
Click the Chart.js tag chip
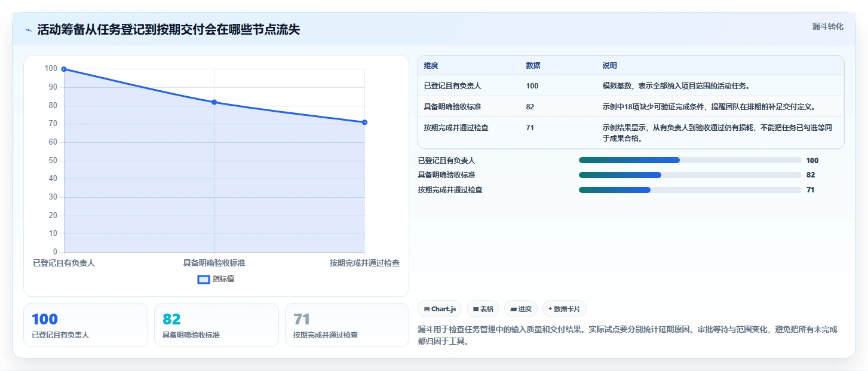(440, 309)
